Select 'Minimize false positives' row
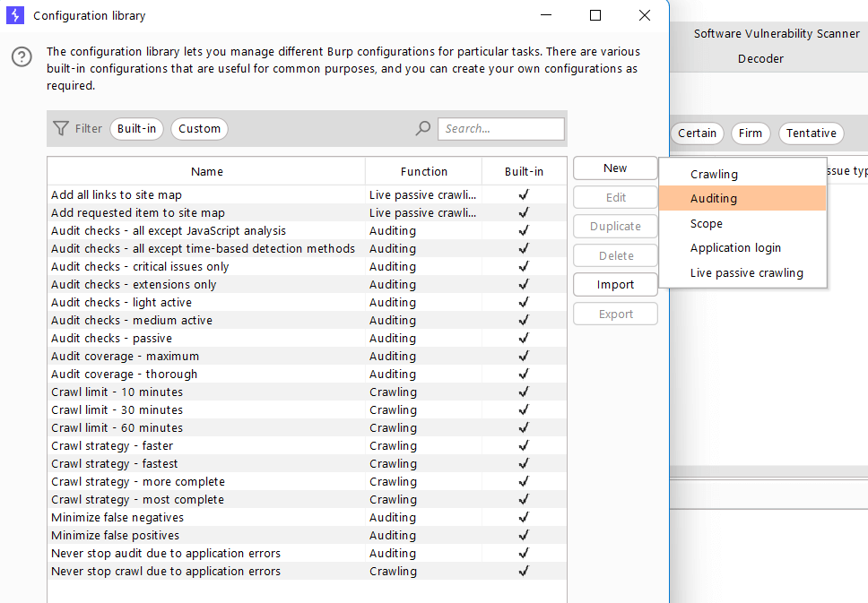 coord(308,536)
